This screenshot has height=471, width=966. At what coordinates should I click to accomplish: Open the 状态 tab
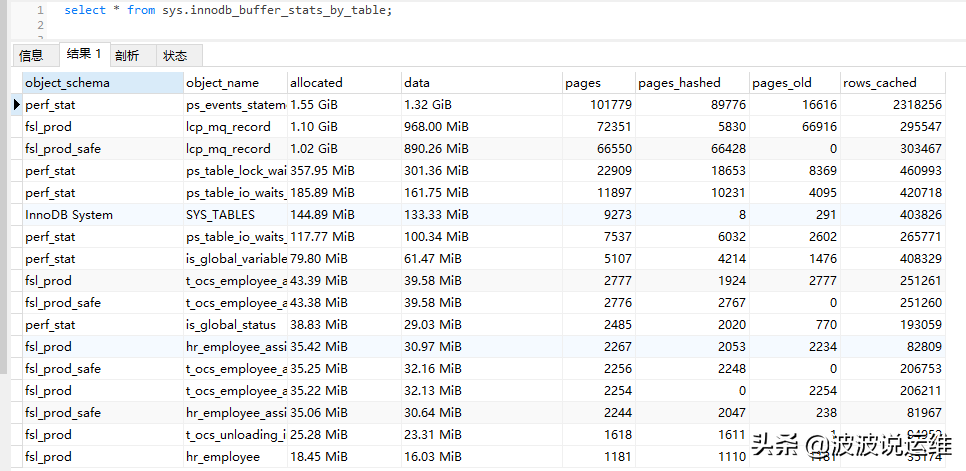coord(179,56)
